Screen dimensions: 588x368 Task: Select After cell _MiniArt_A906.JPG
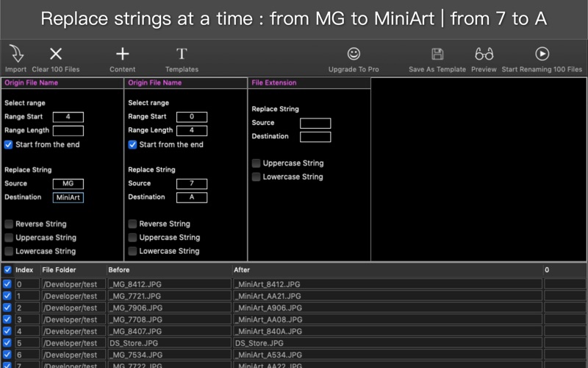(x=388, y=308)
